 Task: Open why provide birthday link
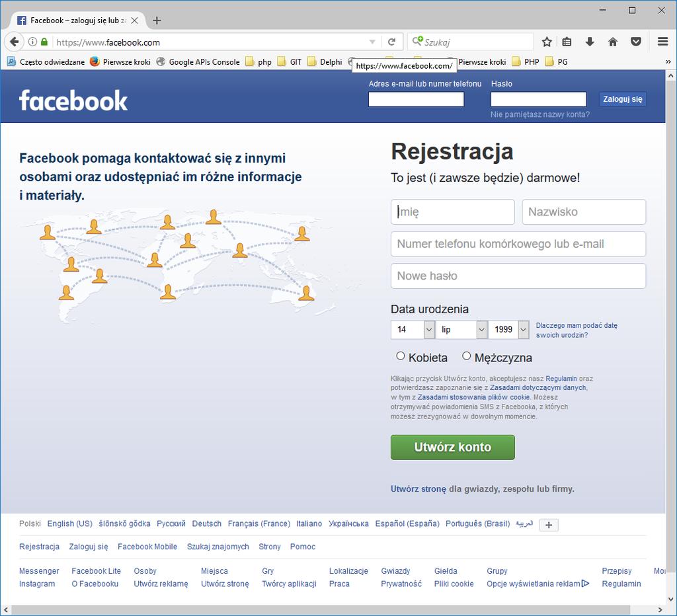tap(577, 330)
